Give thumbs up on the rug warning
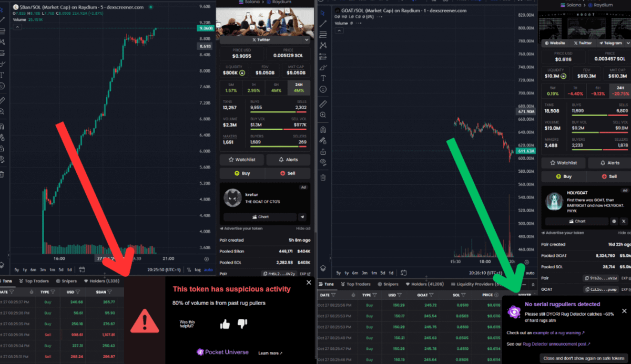This screenshot has height=364, width=631. point(225,324)
